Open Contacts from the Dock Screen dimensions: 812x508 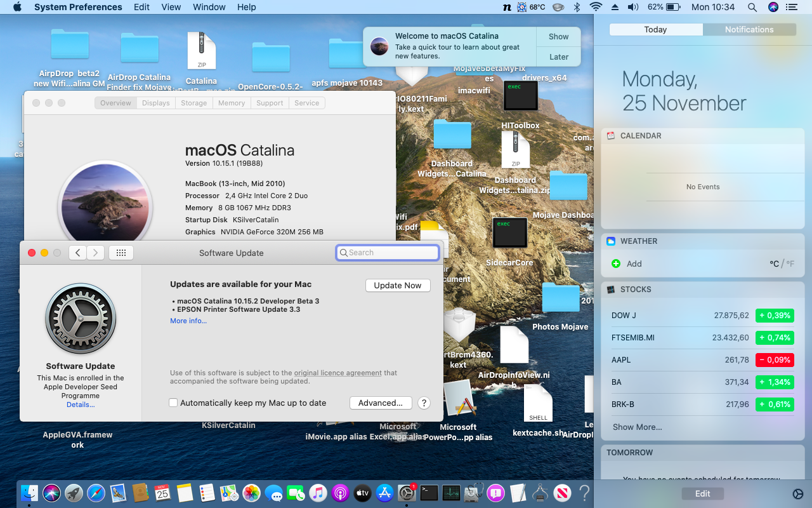(x=140, y=493)
